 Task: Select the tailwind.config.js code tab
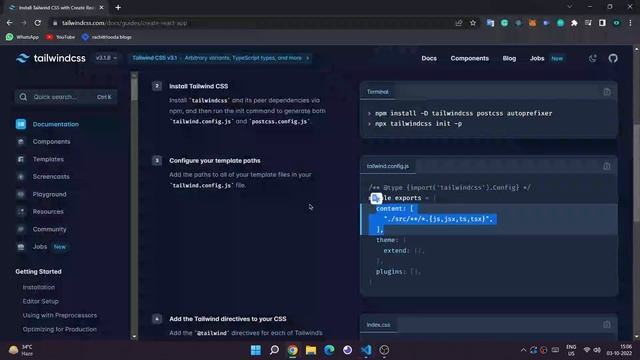click(x=388, y=166)
